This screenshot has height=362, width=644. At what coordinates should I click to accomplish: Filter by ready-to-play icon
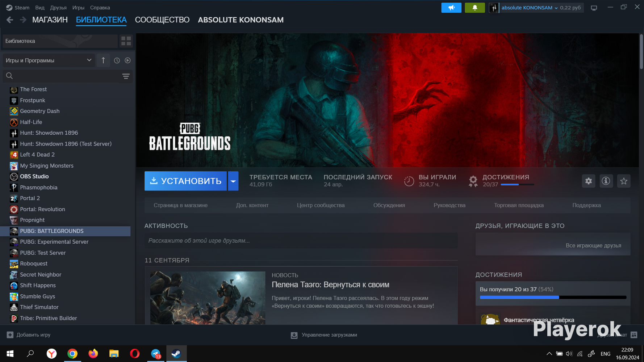coord(127,60)
